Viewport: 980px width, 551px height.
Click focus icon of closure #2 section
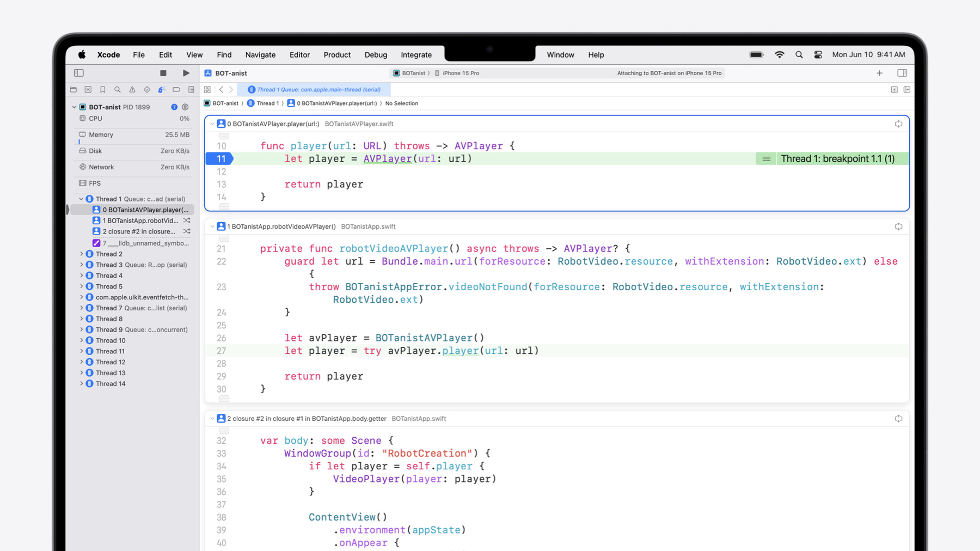pos(898,419)
